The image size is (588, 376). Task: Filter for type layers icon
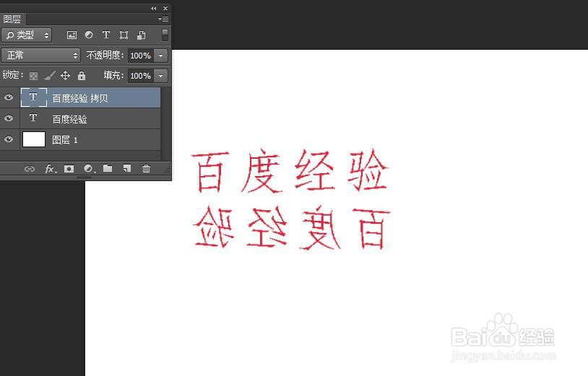[x=106, y=35]
